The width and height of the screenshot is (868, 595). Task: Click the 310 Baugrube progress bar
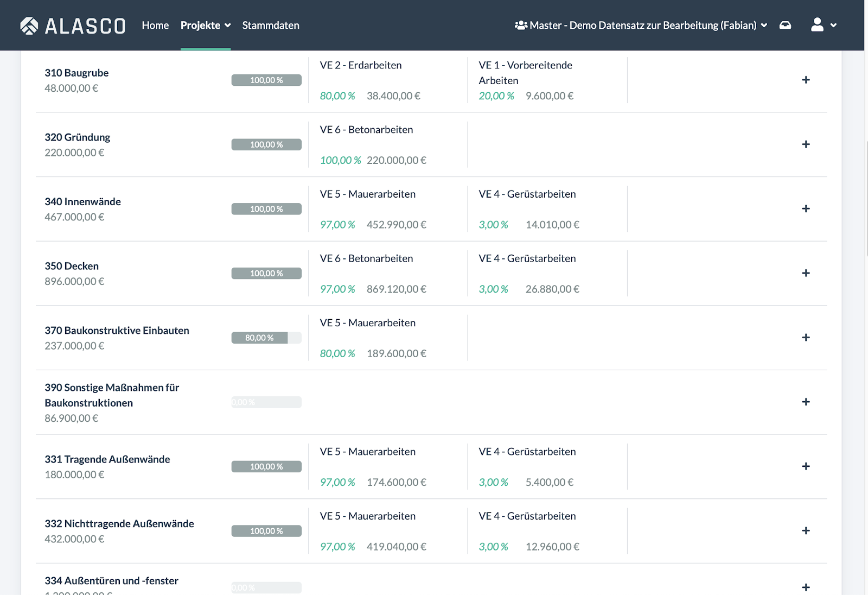click(266, 80)
